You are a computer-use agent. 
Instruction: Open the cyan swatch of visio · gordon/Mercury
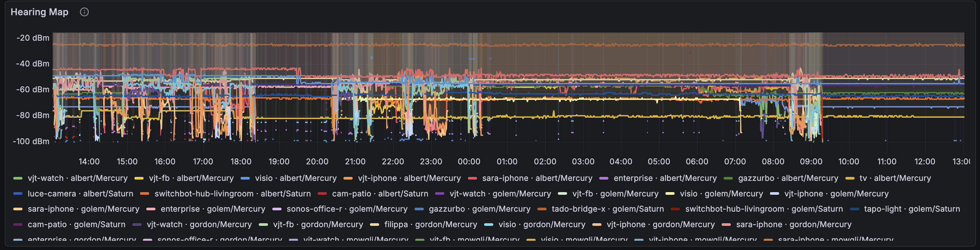[488, 225]
